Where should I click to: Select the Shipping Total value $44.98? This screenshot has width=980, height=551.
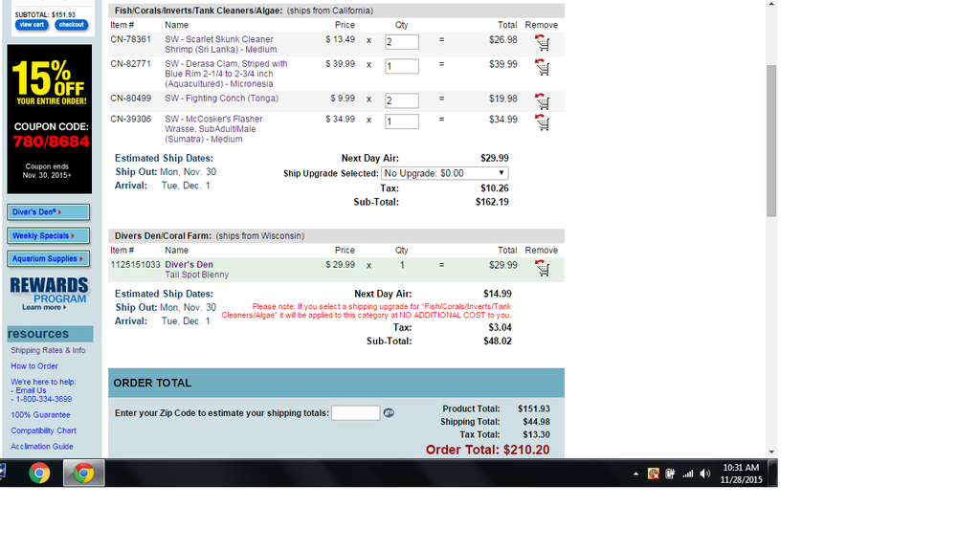[x=536, y=422]
